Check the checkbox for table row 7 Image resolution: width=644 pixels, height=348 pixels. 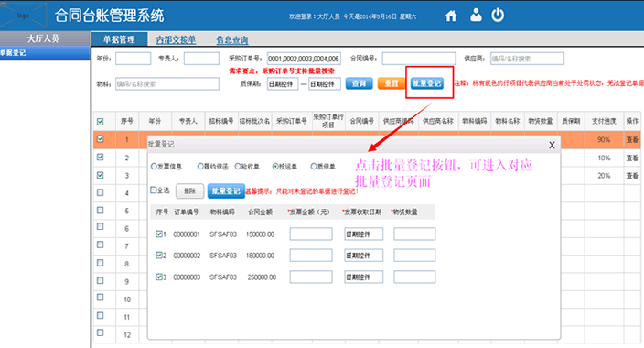(101, 245)
